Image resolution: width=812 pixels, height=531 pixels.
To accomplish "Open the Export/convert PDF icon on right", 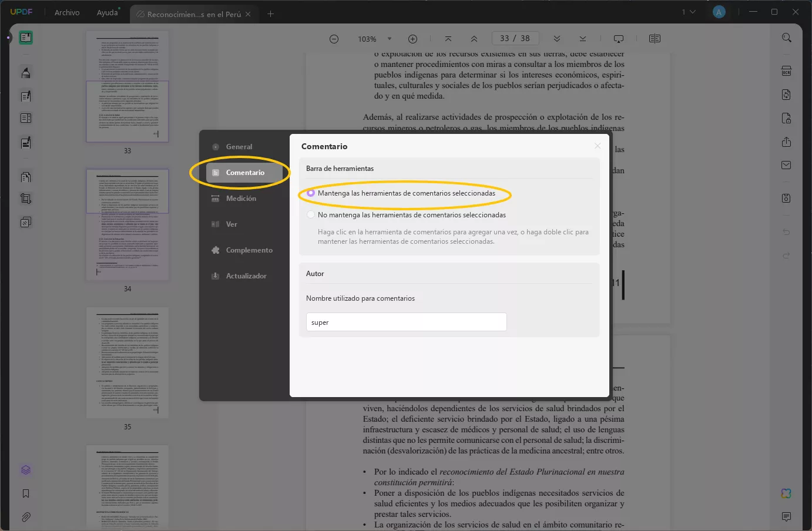I will tap(786, 95).
